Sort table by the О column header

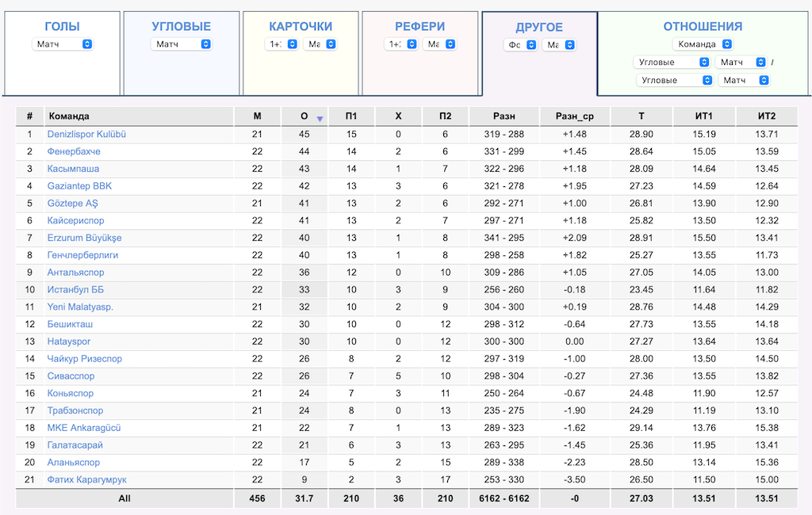[x=304, y=116]
